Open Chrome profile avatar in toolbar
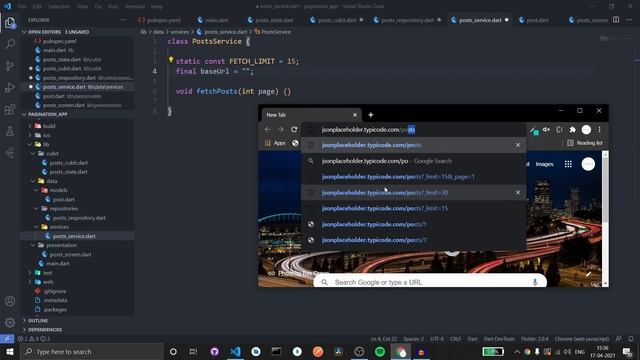This screenshot has height=360, width=640. 586,129
